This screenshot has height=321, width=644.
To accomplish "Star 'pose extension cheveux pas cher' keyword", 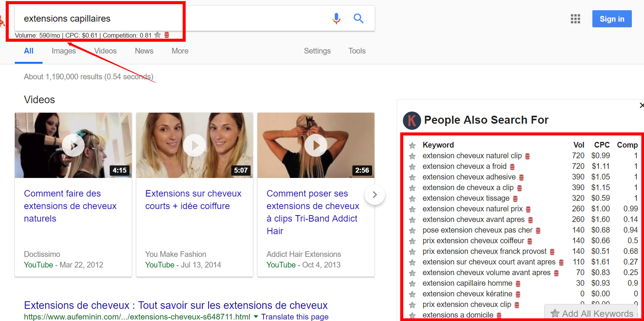I will pos(412,230).
